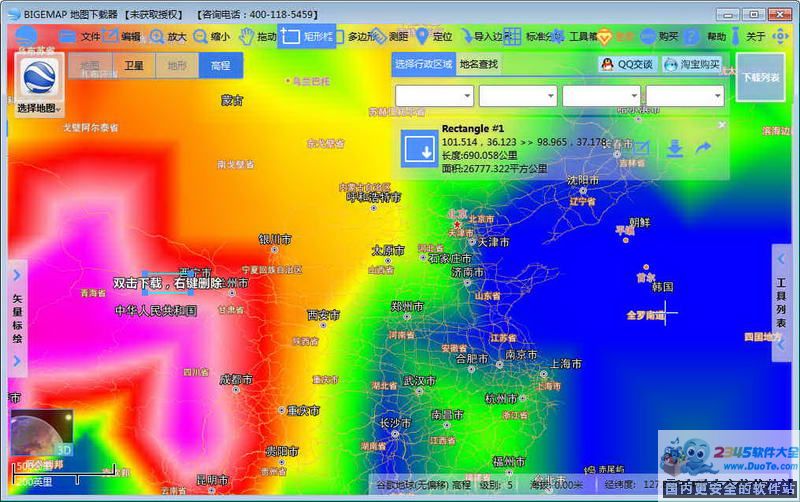800x502 pixels.
Task: Switch map layer to 地形 terrain
Action: pyautogui.click(x=176, y=65)
